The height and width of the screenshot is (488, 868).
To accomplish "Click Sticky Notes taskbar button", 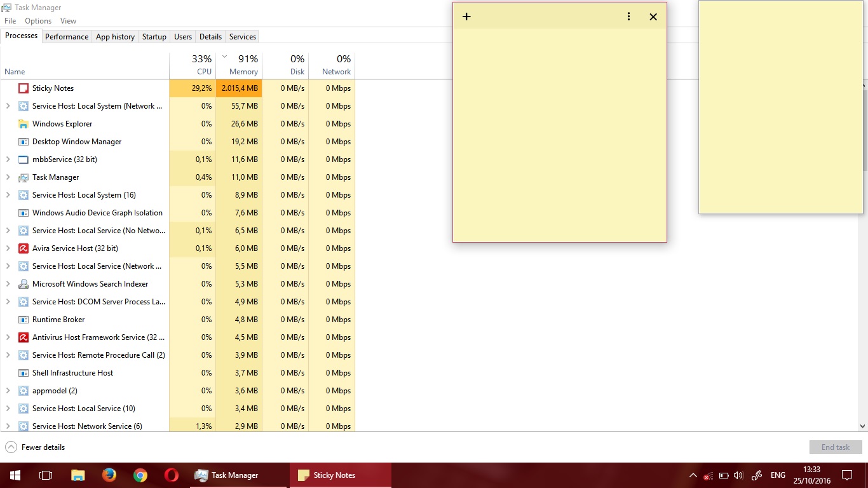I will [341, 475].
